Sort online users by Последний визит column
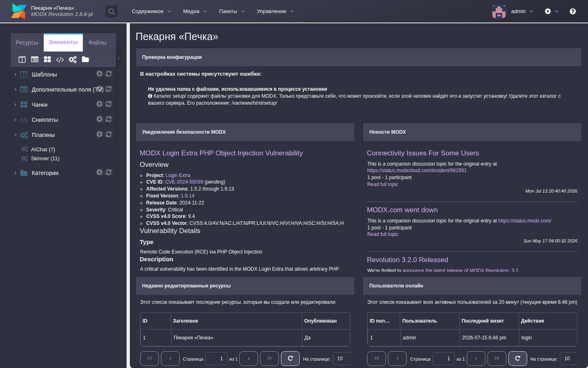 [x=489, y=321]
